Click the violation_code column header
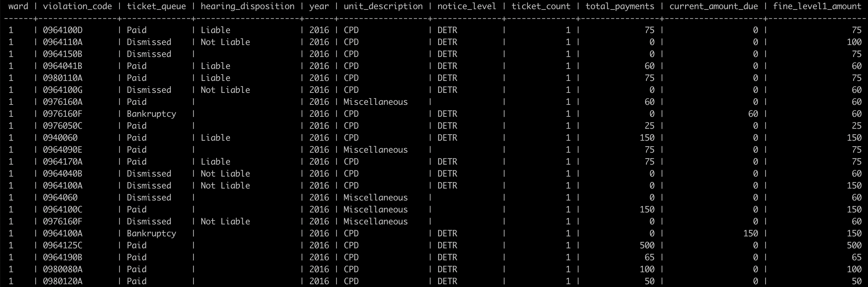The width and height of the screenshot is (868, 287). point(77,6)
